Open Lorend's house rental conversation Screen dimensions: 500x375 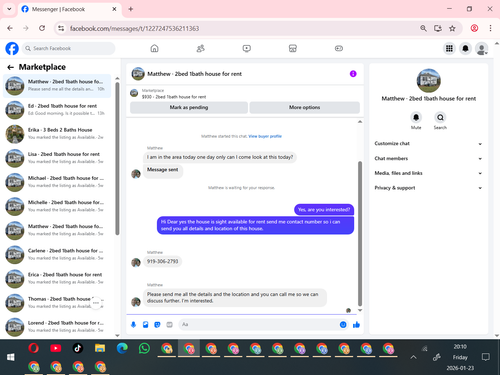[x=57, y=327]
